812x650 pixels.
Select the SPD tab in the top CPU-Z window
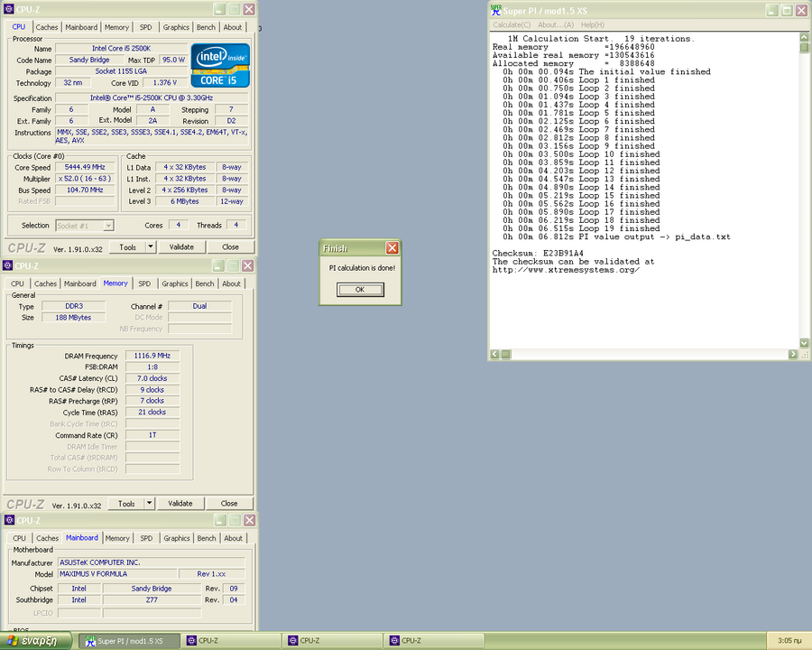(146, 27)
